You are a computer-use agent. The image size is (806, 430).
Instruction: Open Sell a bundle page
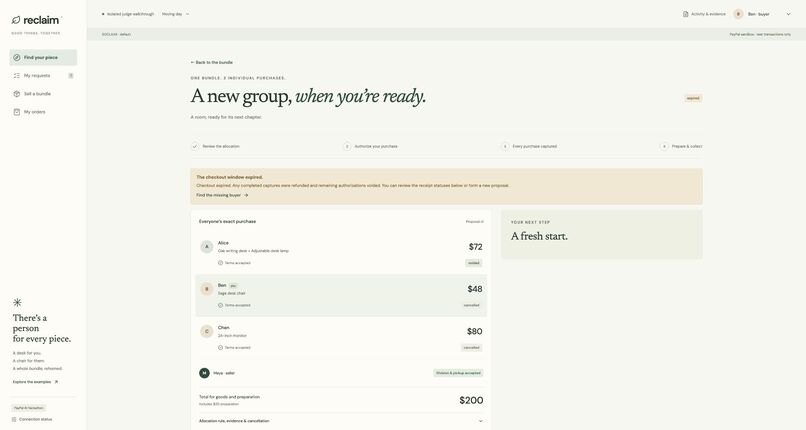point(43,94)
